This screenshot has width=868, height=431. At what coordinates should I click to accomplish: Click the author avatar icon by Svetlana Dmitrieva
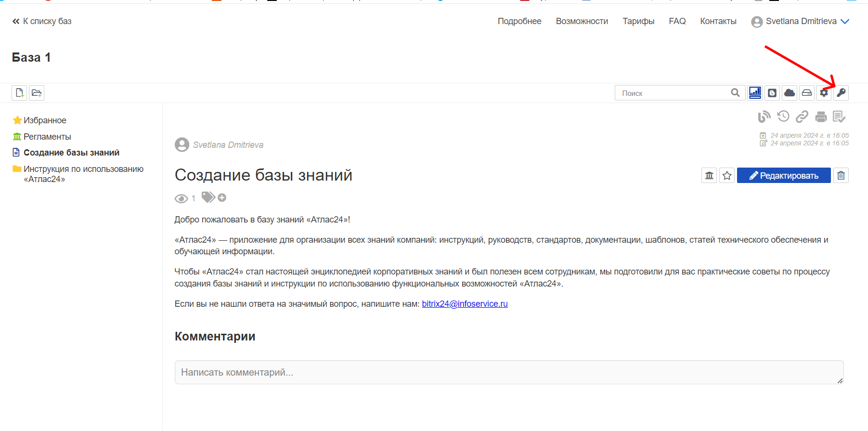pos(182,144)
